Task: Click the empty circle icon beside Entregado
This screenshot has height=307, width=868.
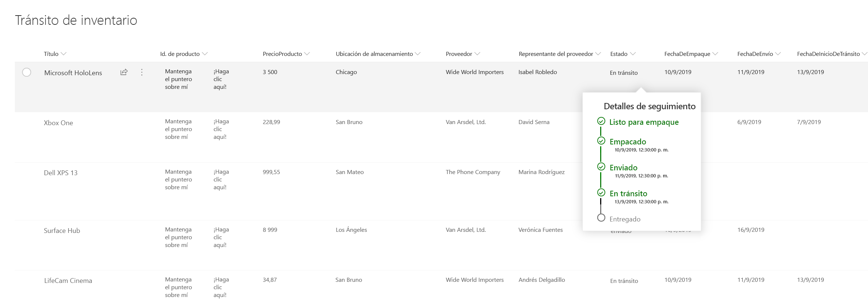Action: 601,218
